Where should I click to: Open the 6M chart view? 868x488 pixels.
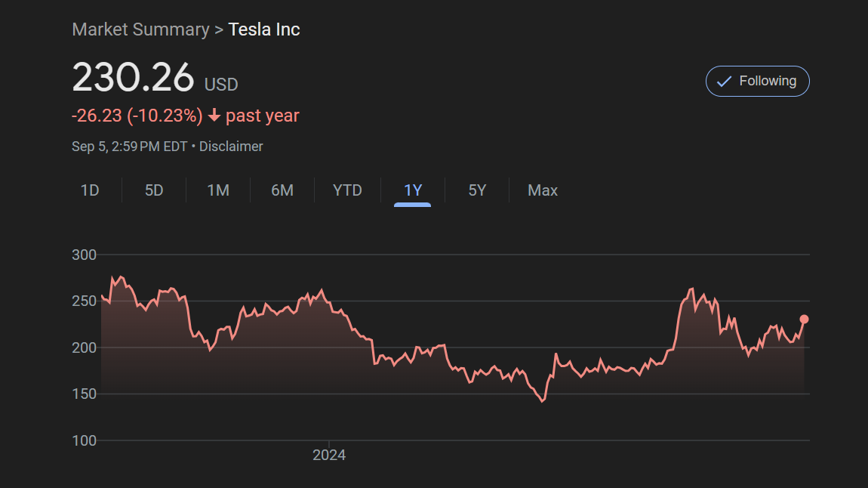point(282,190)
